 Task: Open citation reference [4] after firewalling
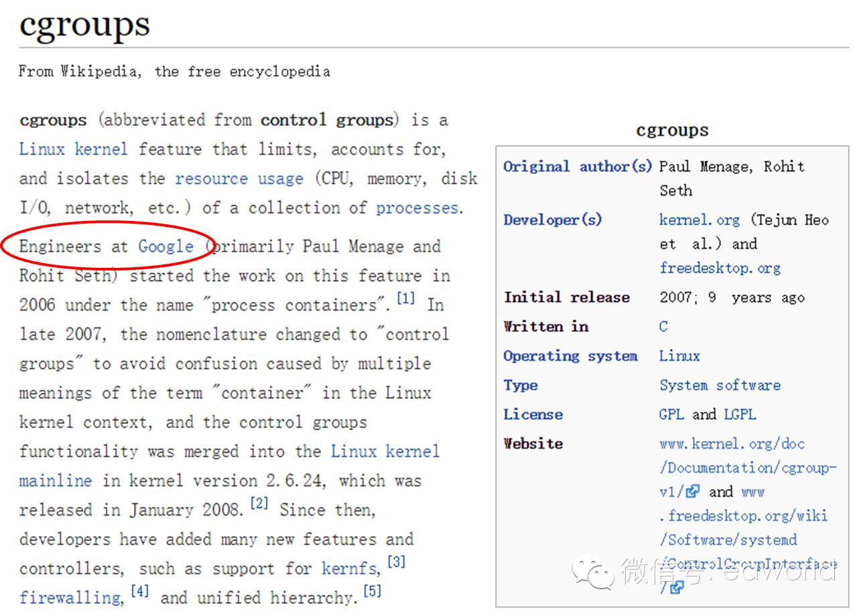[139, 591]
